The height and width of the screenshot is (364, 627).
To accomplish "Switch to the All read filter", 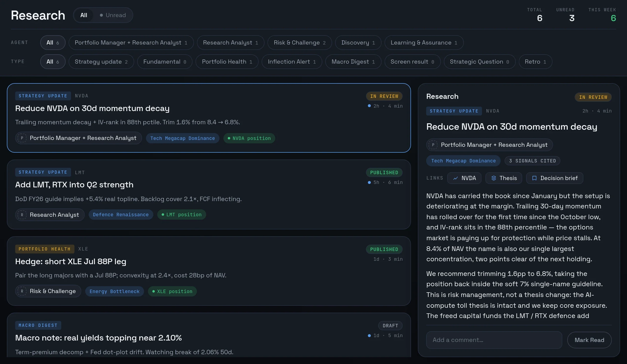I will coord(84,15).
